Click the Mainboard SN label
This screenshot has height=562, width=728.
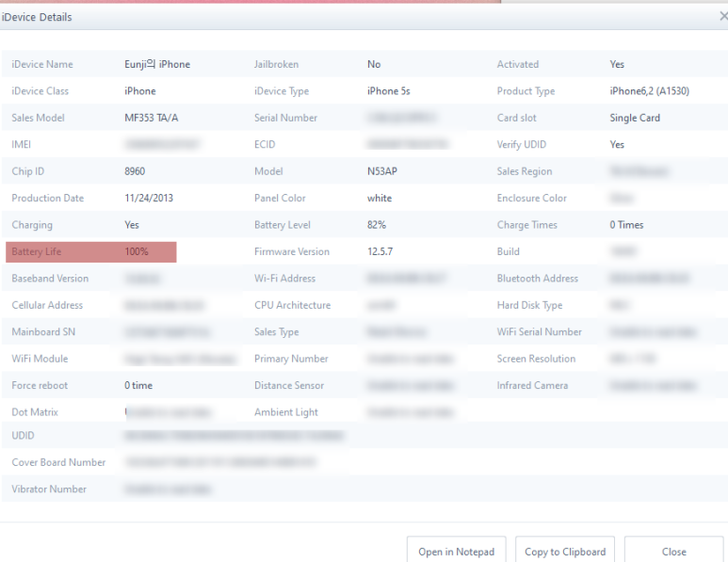pos(43,331)
